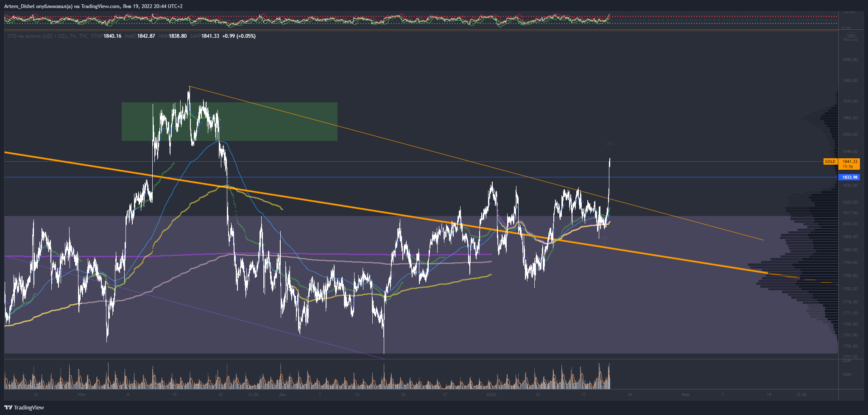Viewport: 868px width, 415px height.
Task: Click the 1800.00 price axis label
Action: point(850,250)
